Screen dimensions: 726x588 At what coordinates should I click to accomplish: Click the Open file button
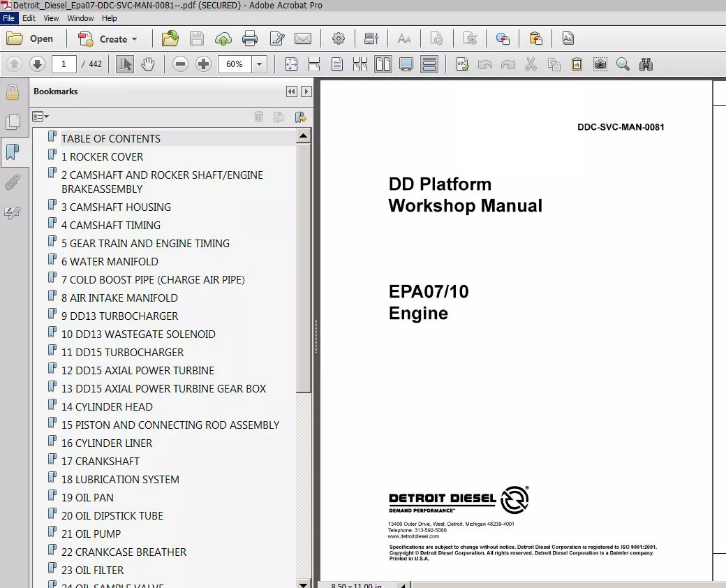pyautogui.click(x=30, y=39)
